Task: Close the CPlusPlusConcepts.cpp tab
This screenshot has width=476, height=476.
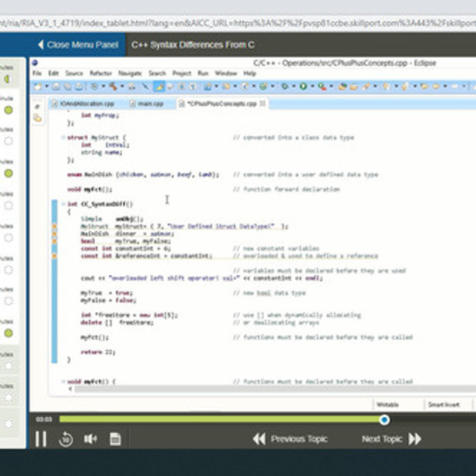Action: click(262, 104)
